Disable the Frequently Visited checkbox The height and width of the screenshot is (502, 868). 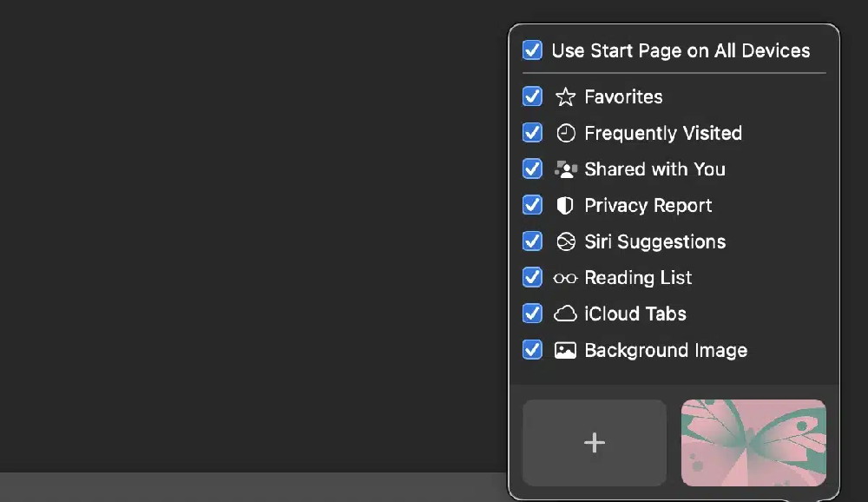[x=533, y=133]
